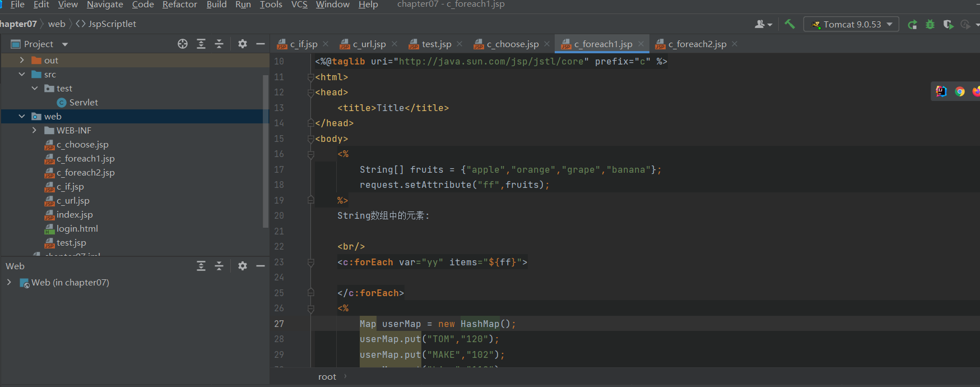The height and width of the screenshot is (387, 980).
Task: Expand all in Web panel
Action: [x=201, y=266]
